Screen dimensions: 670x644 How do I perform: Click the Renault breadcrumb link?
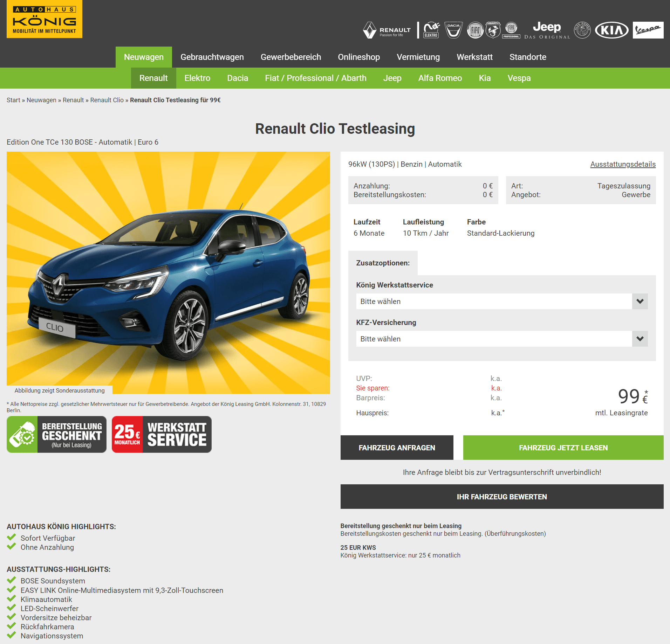[73, 100]
